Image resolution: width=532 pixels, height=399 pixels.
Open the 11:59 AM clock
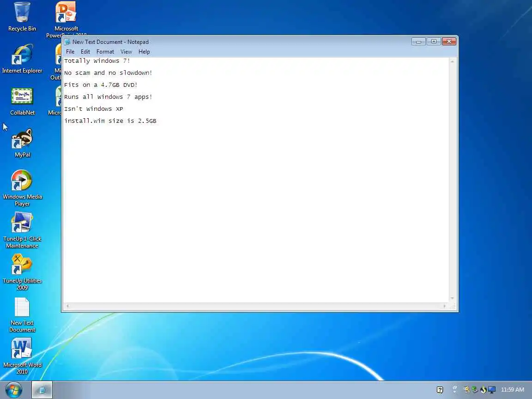point(512,390)
